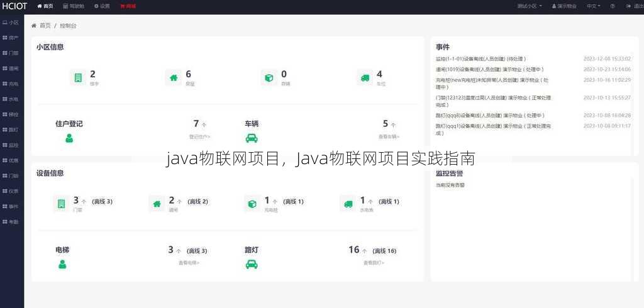Open 道闸 in the left sidebar
The width and height of the screenshot is (644, 308).
coord(11,69)
